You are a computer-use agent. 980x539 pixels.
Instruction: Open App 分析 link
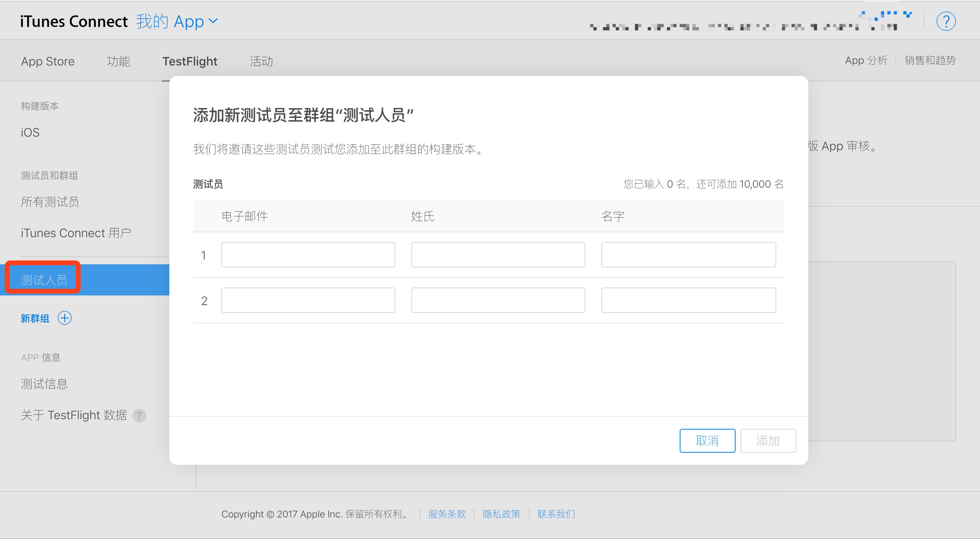coord(866,60)
